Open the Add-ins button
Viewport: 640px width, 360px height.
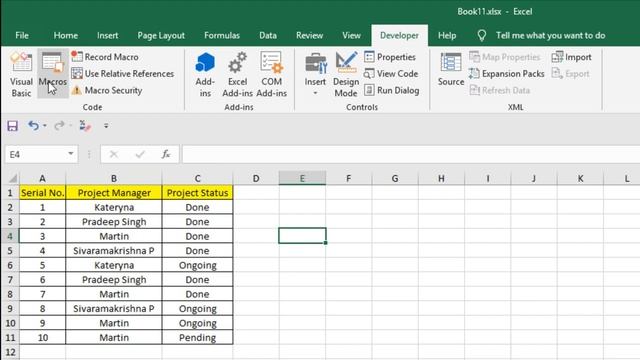pos(205,75)
